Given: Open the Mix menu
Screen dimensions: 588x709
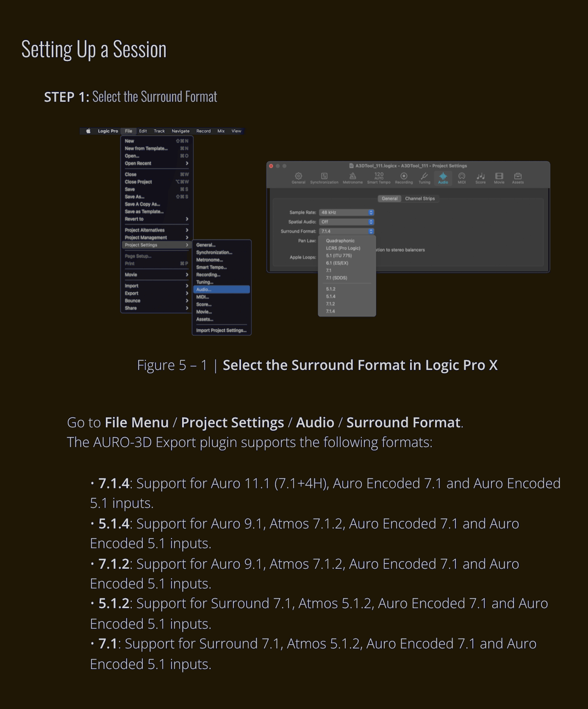Looking at the screenshot, I should click(221, 131).
